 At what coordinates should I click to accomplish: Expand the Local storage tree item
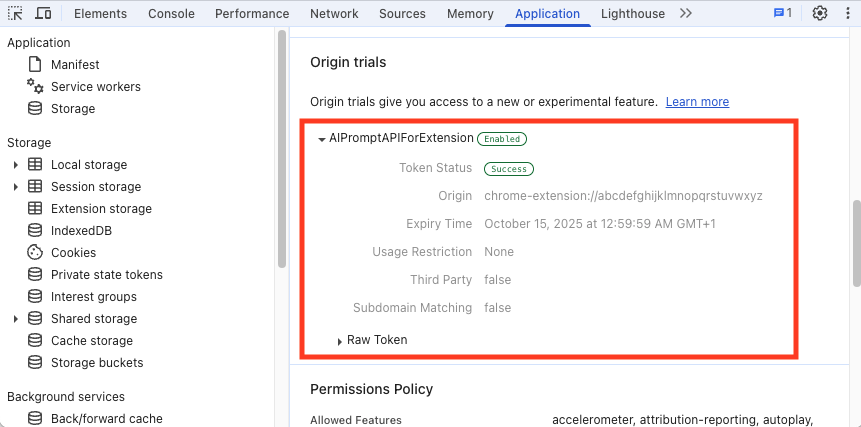[15, 165]
